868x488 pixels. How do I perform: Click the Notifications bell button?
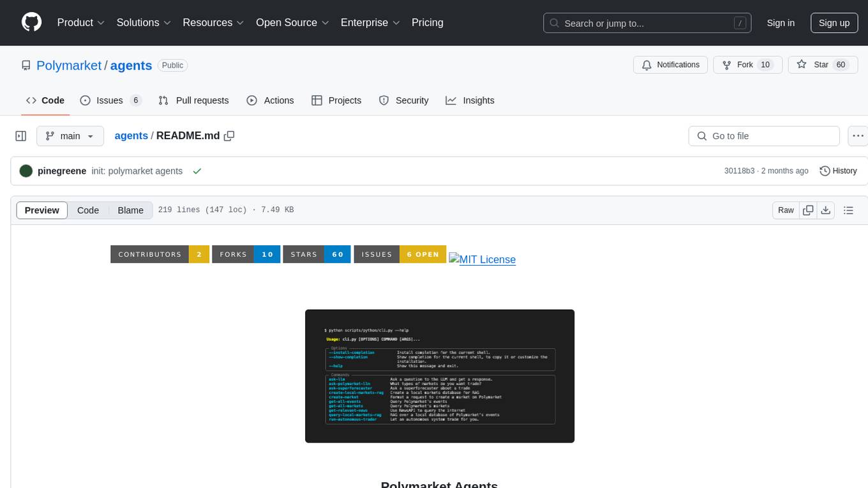671,65
